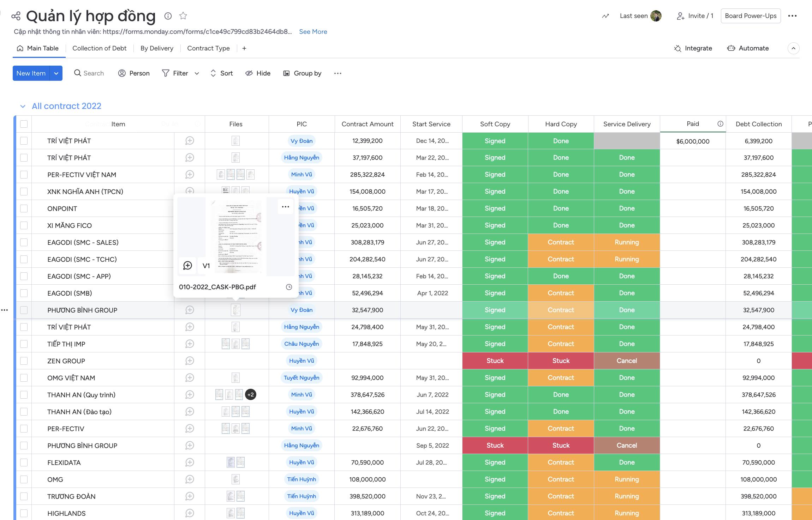Tick the HIGHLANDS row checkbox
The width and height of the screenshot is (812, 520).
24,513
